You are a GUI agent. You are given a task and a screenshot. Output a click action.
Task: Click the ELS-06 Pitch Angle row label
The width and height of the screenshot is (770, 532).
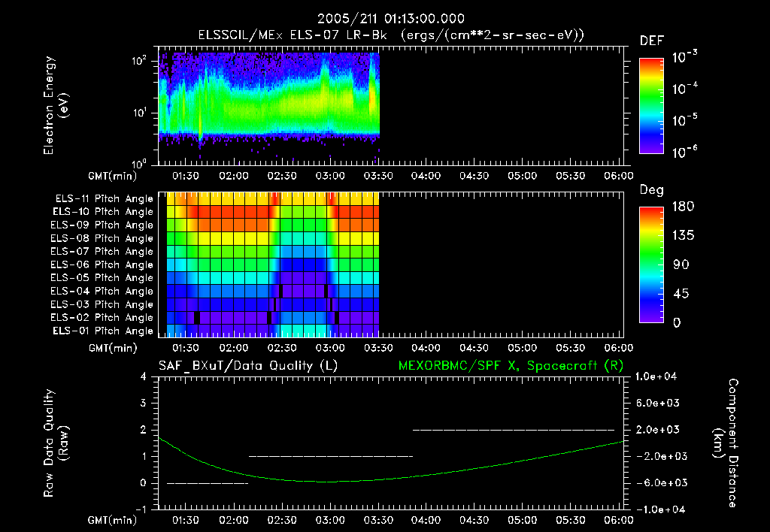pos(102,265)
